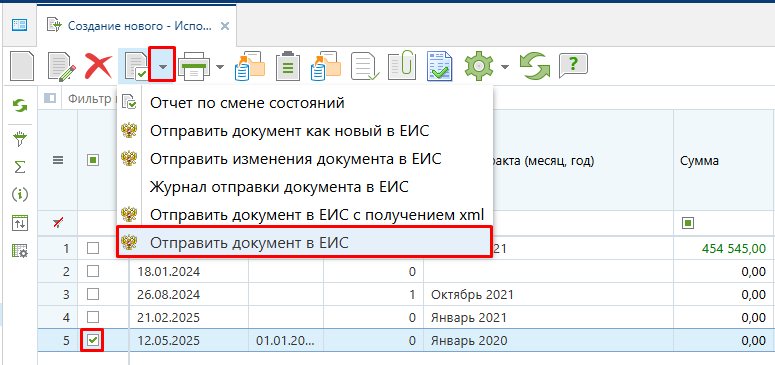Toggle the Фильтр panel expander
775x365 pixels.
[x=49, y=98]
